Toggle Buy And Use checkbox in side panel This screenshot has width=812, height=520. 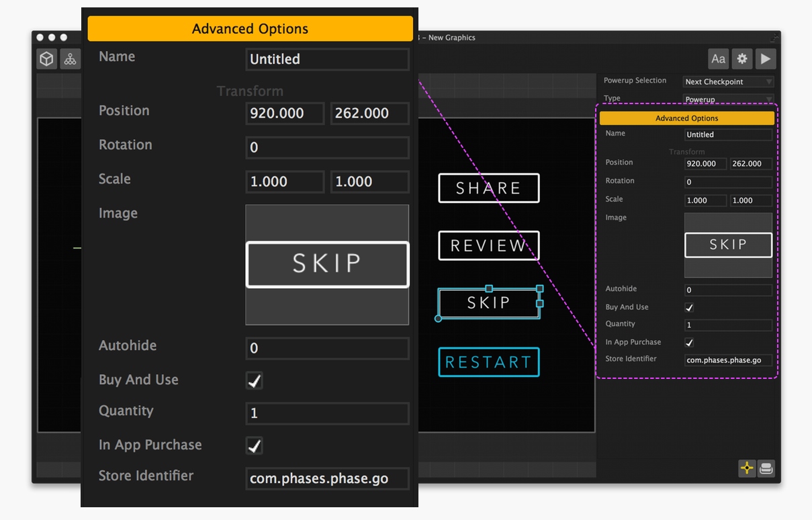tap(689, 308)
